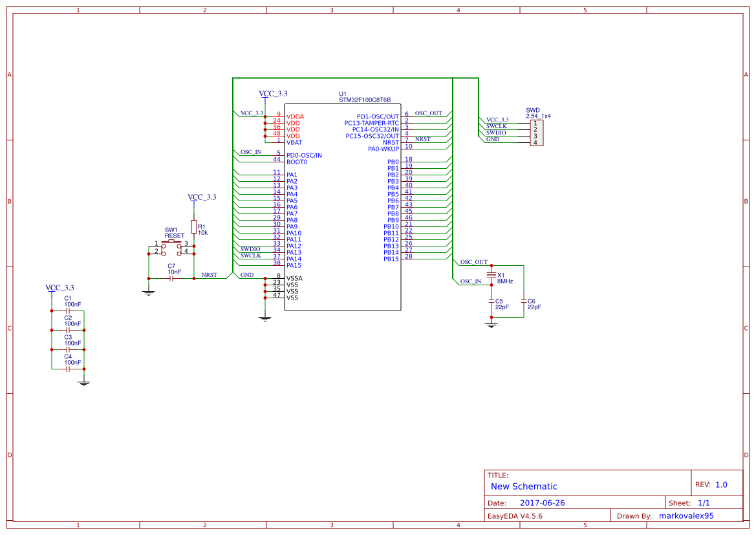Click the SWCLK net label on SWD connector

click(x=496, y=126)
